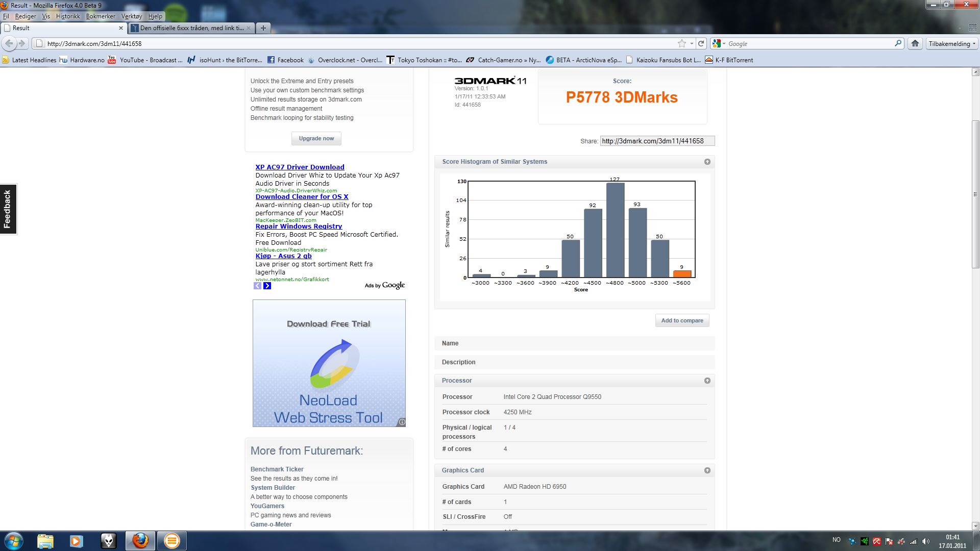
Task: Click the browser Back arrow button
Action: [9, 43]
